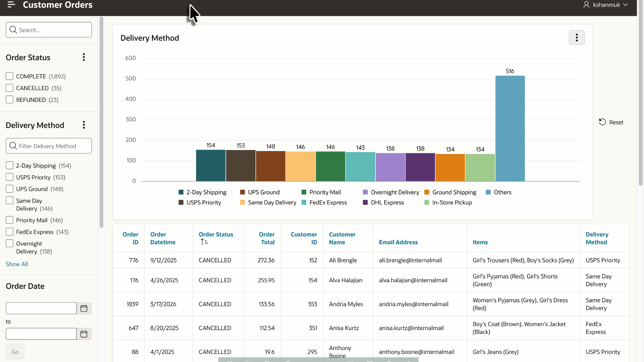Check the COMPLETE order status box
Viewport: 644px width, 362px height.
pos(9,76)
